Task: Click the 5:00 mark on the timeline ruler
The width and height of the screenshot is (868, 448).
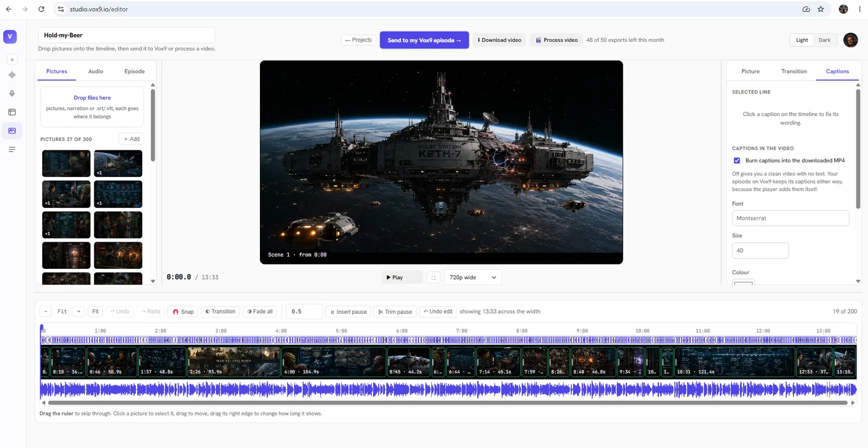Action: click(341, 331)
